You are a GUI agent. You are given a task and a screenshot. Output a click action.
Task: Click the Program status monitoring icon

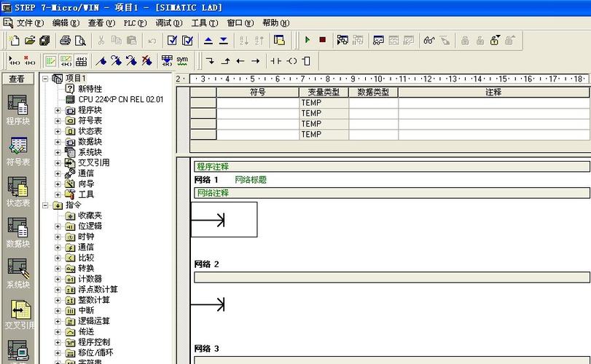(x=343, y=40)
